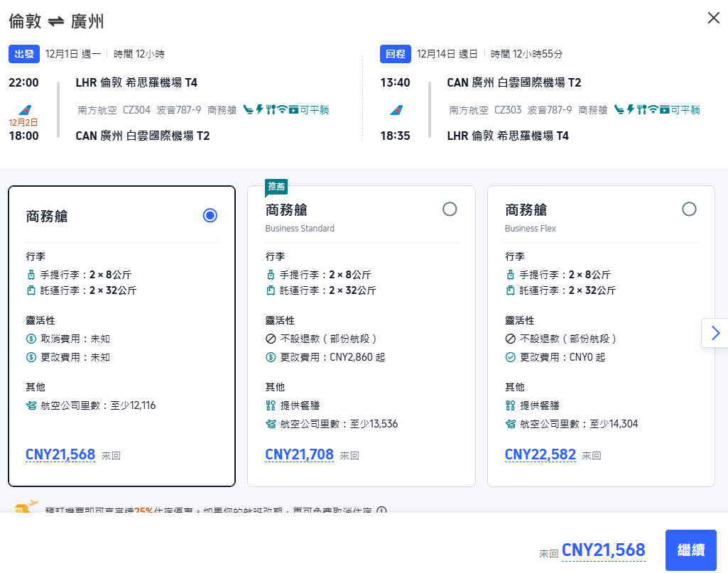
Task: Click the change fee icon in the first fare card
Action: pos(31,357)
